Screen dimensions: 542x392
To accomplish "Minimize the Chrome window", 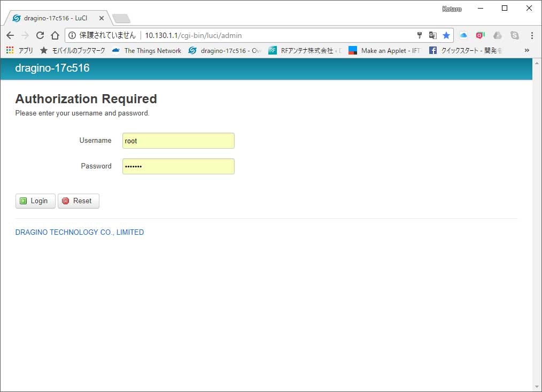I will tap(481, 9).
